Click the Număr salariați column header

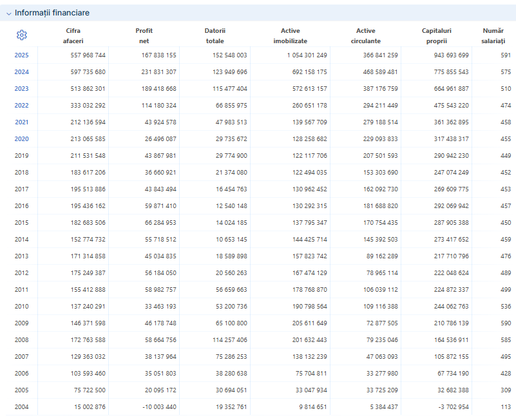[x=493, y=36]
